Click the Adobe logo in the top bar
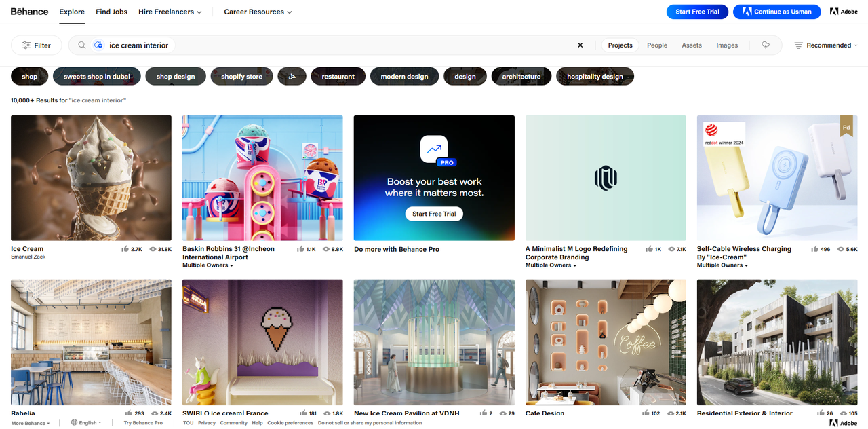The image size is (868, 429). click(x=843, y=12)
